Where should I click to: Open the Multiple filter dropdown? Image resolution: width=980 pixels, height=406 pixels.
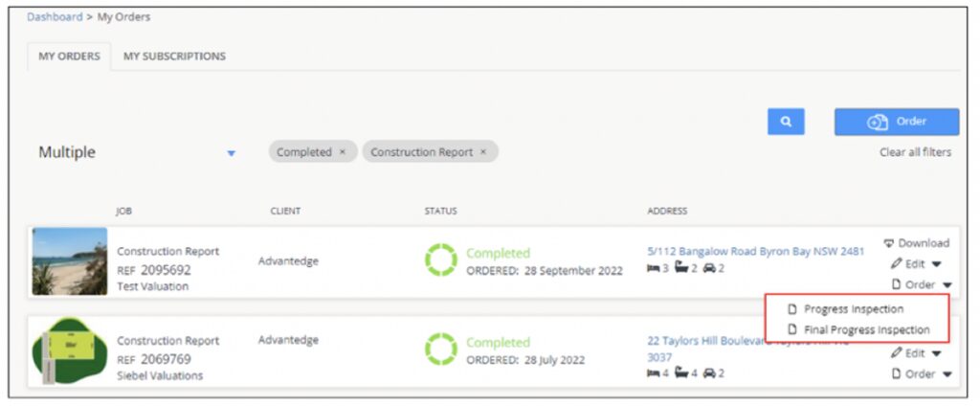231,153
